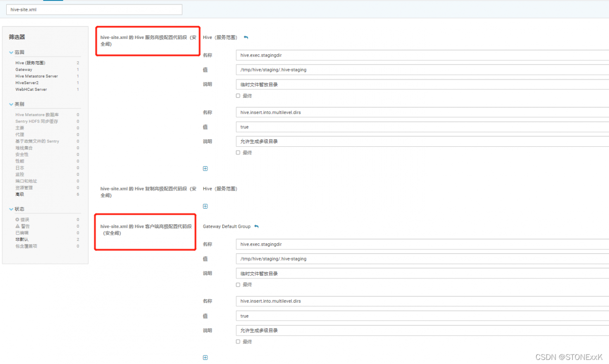This screenshot has height=364, width=609.
Task: Edit the true value field under Hive (服务范围)
Action: point(422,127)
